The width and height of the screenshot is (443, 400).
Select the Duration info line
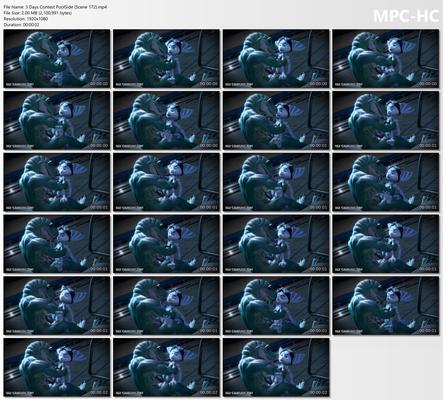22,25
